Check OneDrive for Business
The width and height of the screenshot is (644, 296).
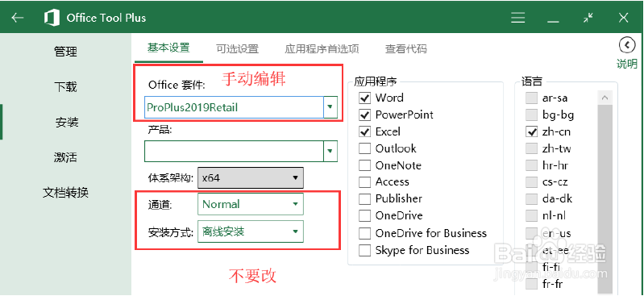tap(364, 233)
